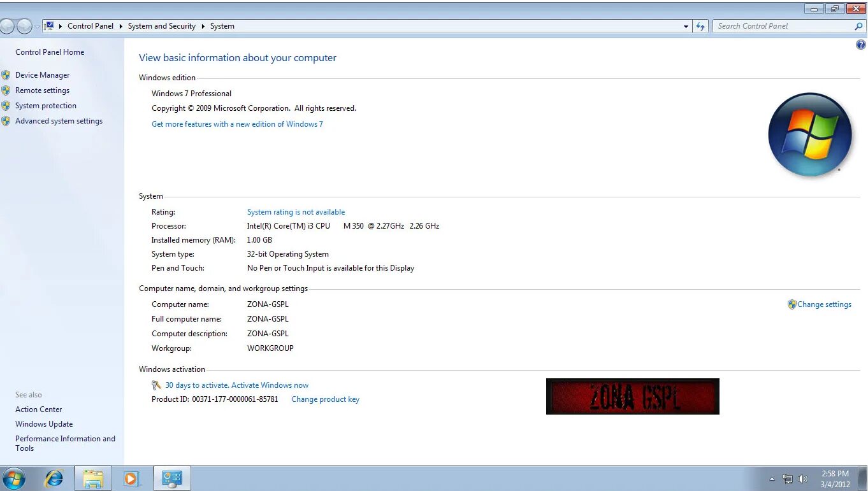Image resolution: width=868 pixels, height=491 pixels.
Task: Click the Windows logo image
Action: [x=810, y=134]
